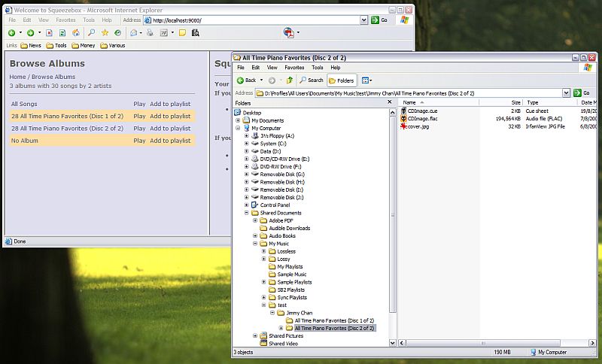Collapse the My Music folder node
The image size is (602, 364).
(254, 244)
